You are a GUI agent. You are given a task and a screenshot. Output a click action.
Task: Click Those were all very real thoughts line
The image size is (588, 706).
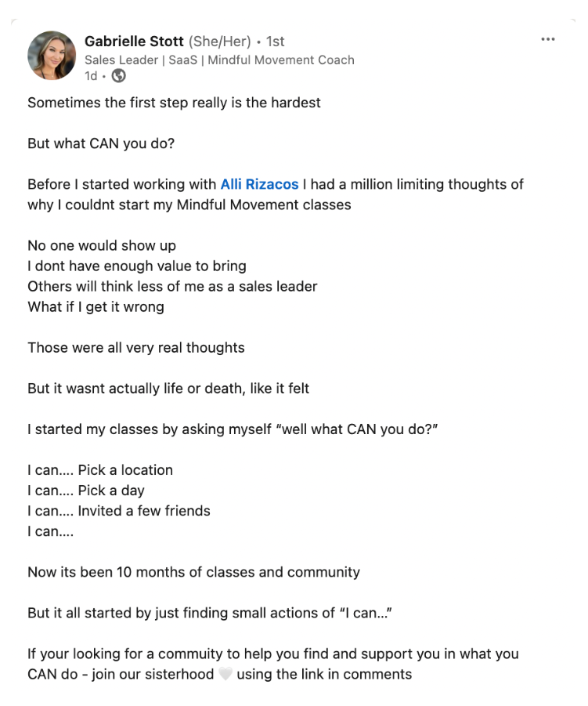coord(136,348)
